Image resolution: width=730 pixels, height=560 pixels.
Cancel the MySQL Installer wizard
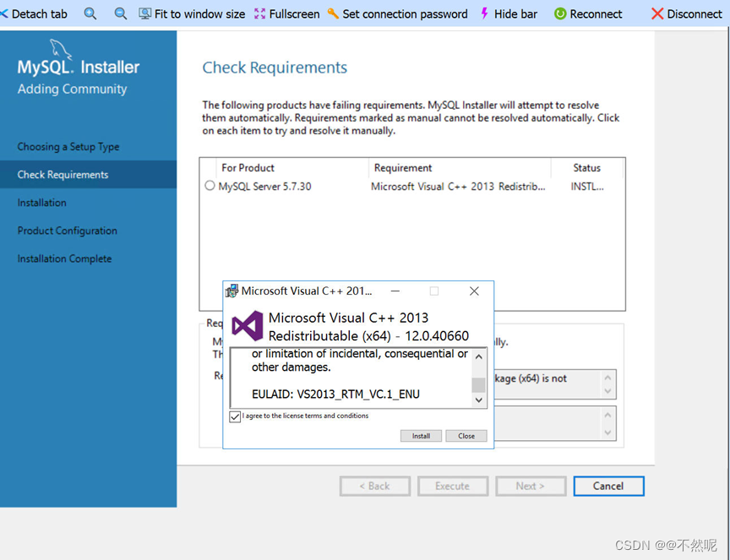click(608, 486)
